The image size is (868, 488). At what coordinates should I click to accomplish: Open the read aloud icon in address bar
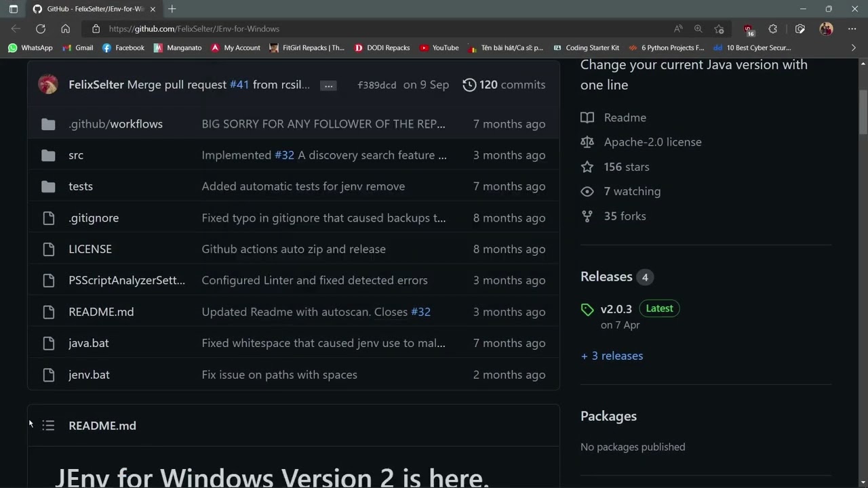click(x=678, y=28)
